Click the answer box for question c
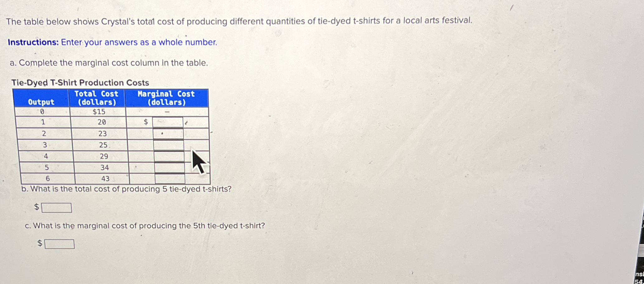This screenshot has width=644, height=284. (59, 244)
